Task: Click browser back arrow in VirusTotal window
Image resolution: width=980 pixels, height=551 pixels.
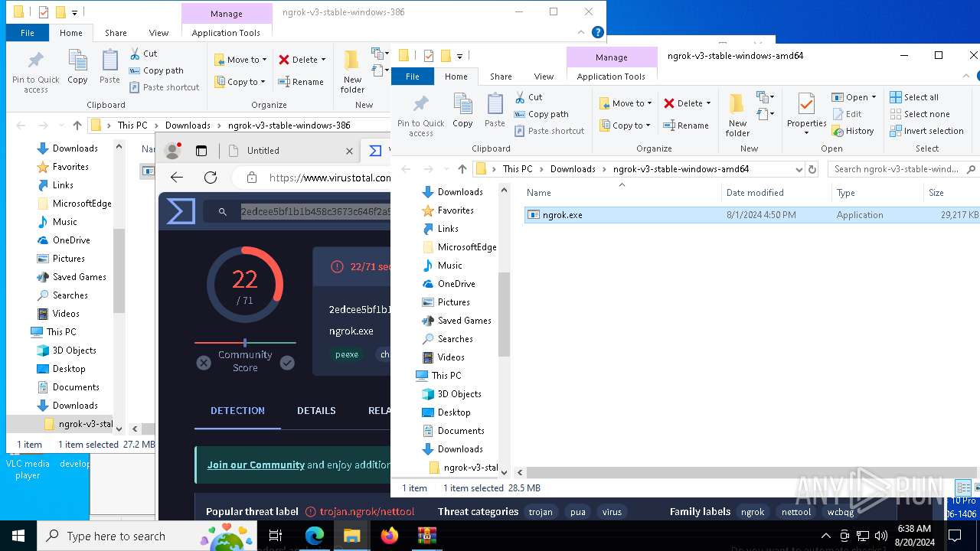Action: coord(177,178)
